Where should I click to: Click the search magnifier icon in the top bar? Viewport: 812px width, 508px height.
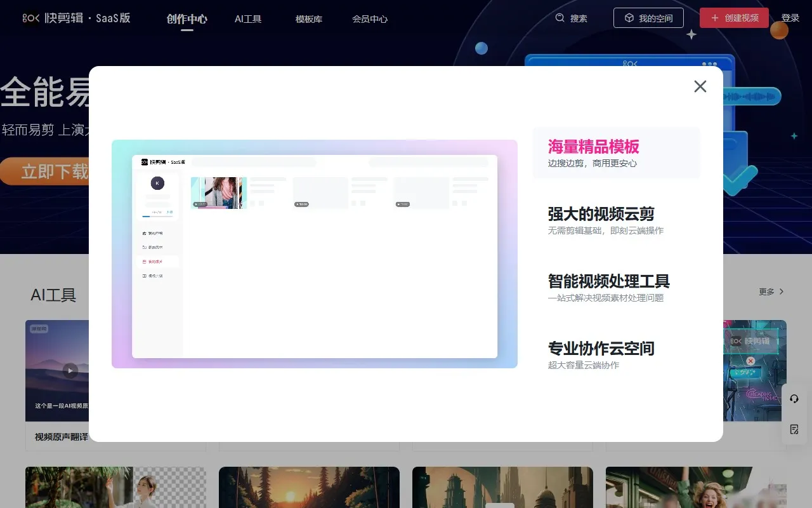[x=559, y=18]
